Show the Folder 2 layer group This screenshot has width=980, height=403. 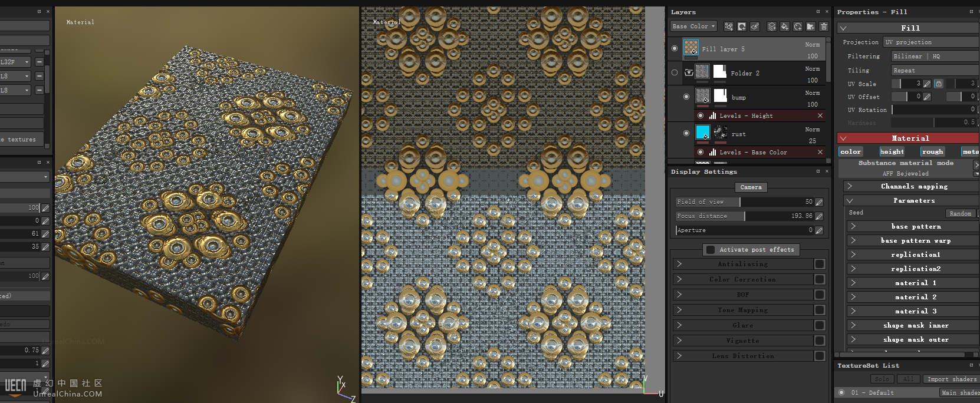675,72
